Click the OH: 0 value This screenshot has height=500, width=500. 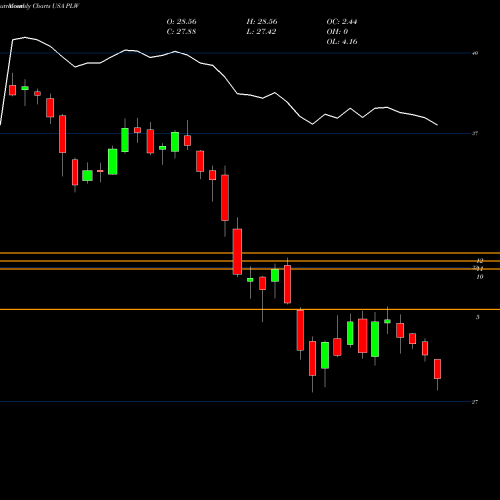click(337, 32)
